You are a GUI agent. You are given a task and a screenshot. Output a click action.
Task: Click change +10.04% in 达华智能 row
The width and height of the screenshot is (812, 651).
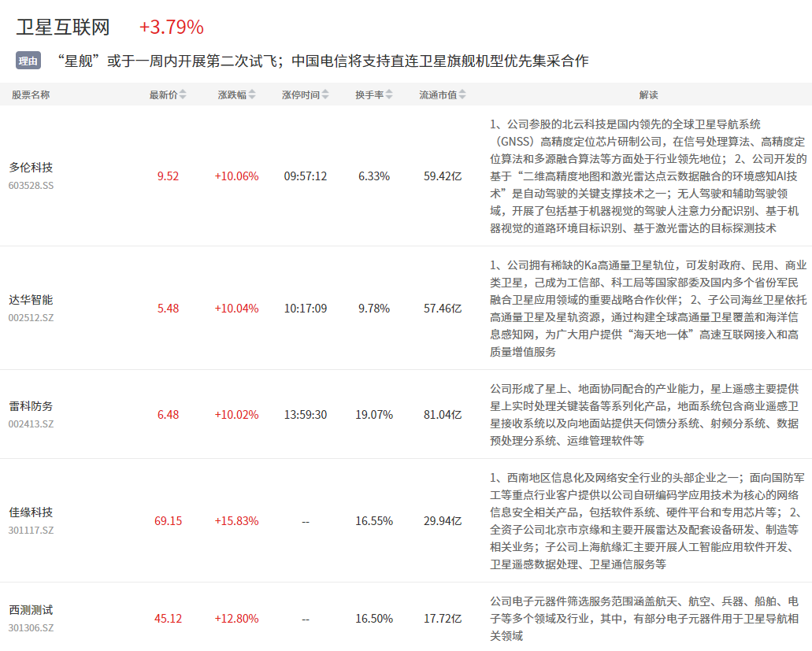236,309
